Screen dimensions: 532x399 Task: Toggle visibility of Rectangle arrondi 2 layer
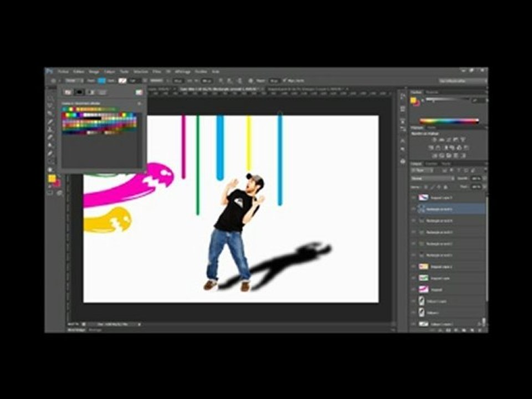pyautogui.click(x=413, y=244)
